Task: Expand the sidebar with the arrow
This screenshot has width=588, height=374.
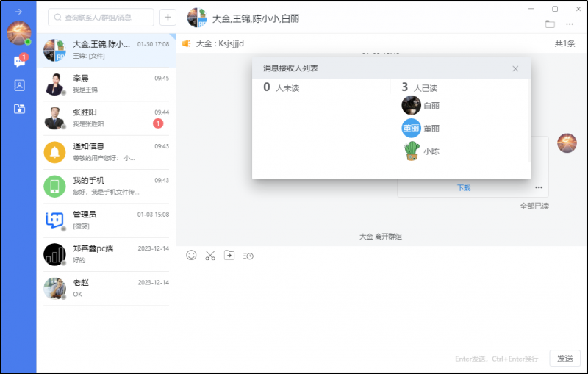Action: pyautogui.click(x=18, y=11)
